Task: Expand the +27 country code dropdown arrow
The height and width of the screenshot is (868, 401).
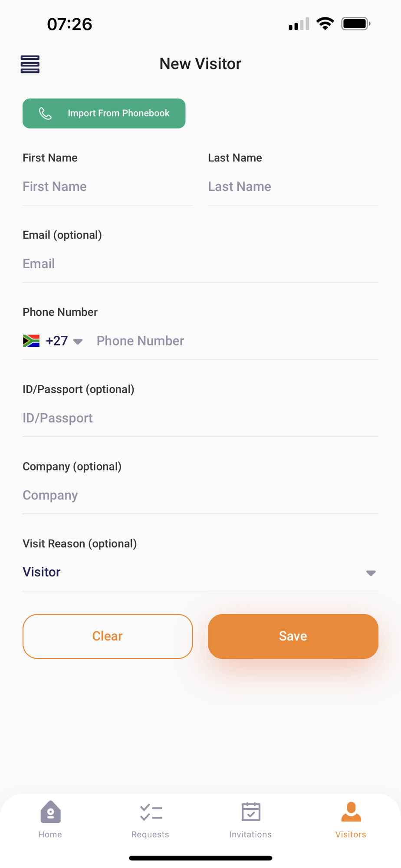Action: click(78, 342)
